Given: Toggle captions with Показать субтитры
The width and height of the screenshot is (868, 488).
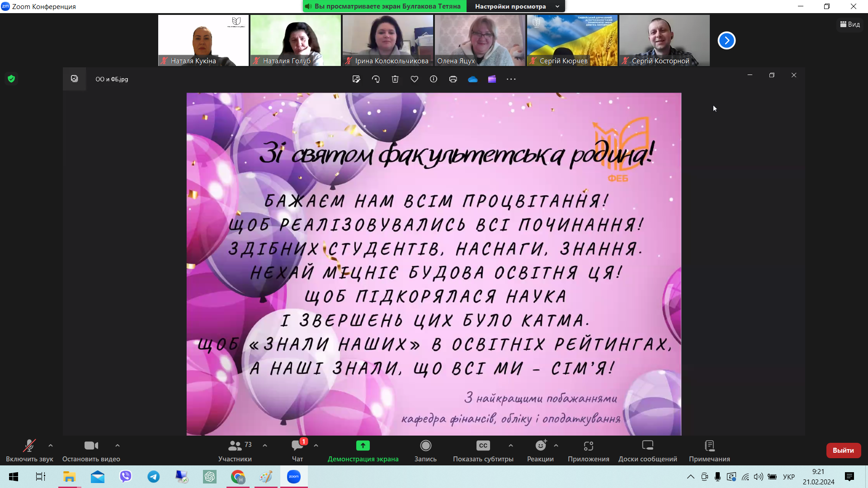Looking at the screenshot, I should click(483, 446).
